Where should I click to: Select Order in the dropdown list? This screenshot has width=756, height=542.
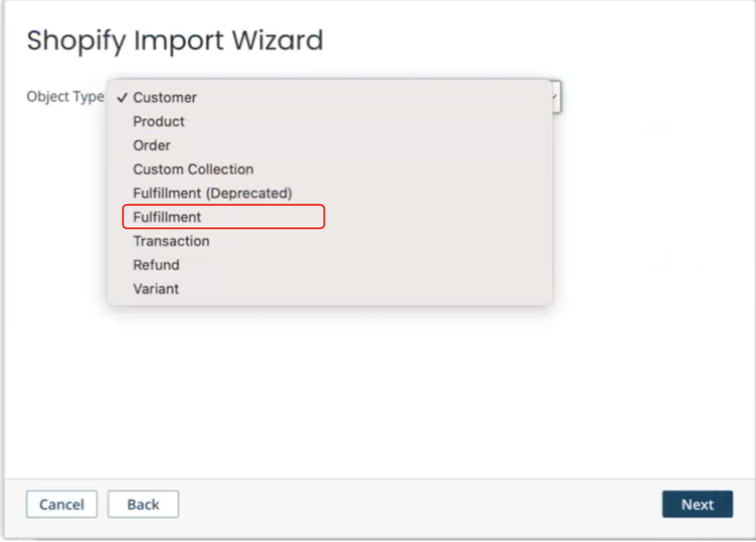click(x=330, y=145)
